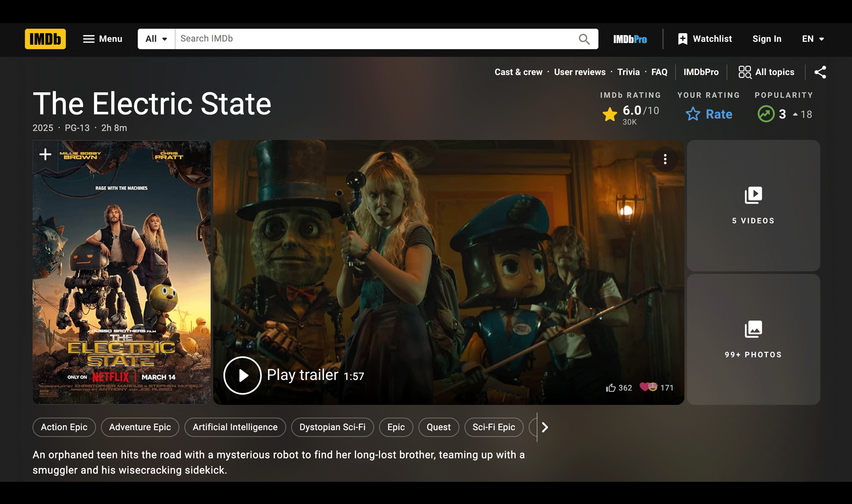The height and width of the screenshot is (504, 852).
Task: Open User reviews link
Action: [580, 72]
